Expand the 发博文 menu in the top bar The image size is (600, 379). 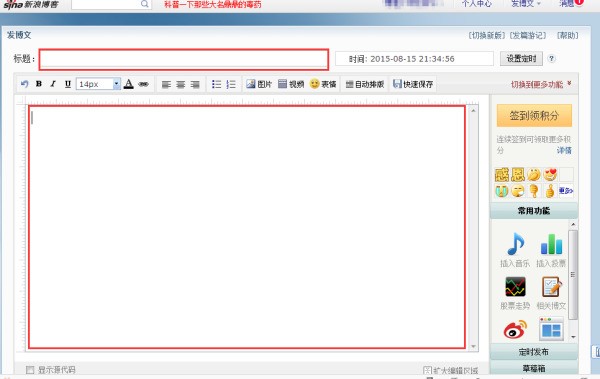tap(526, 3)
